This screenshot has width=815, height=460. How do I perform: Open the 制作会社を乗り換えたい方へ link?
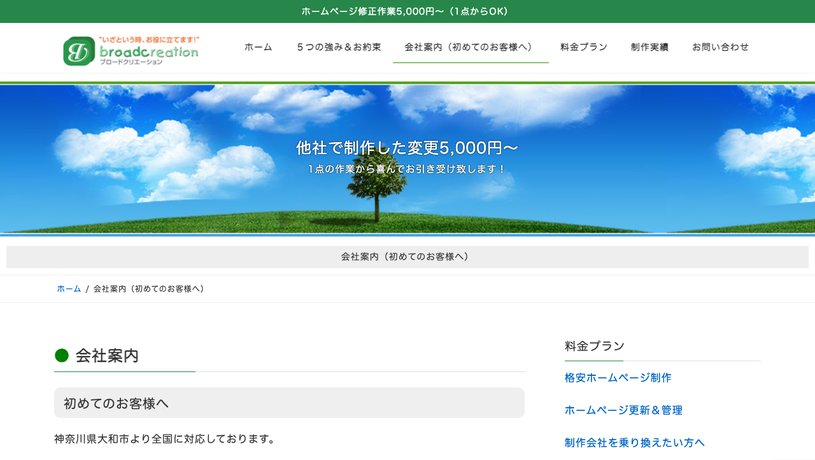[x=635, y=443]
